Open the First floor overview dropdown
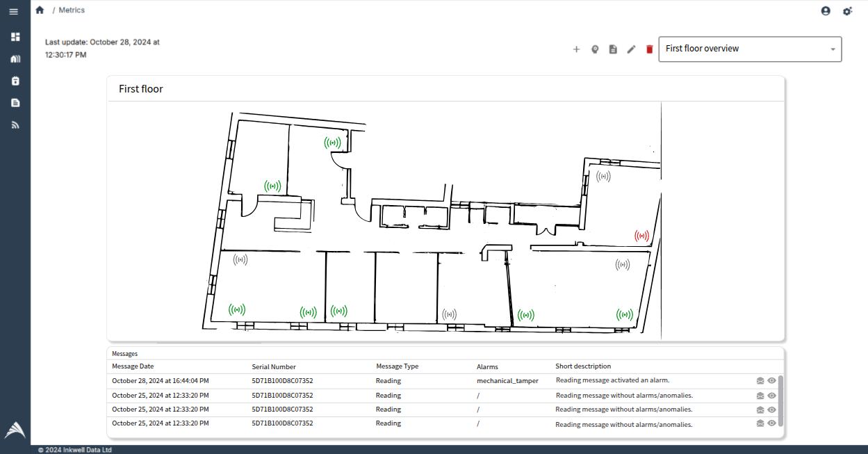 [750, 49]
